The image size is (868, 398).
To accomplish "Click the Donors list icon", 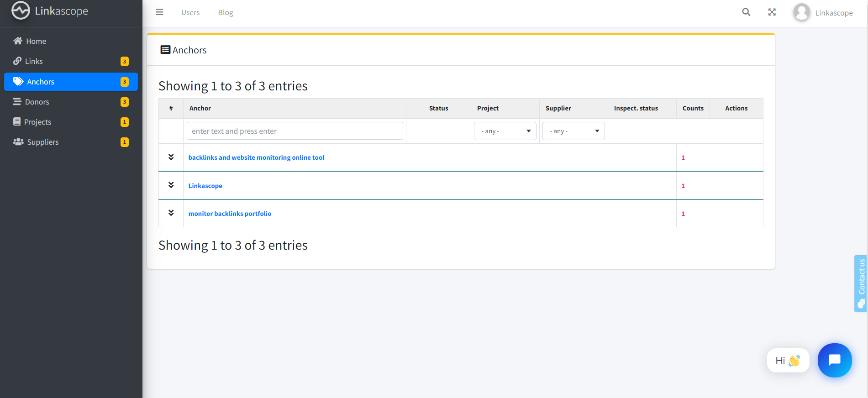I will click(17, 102).
